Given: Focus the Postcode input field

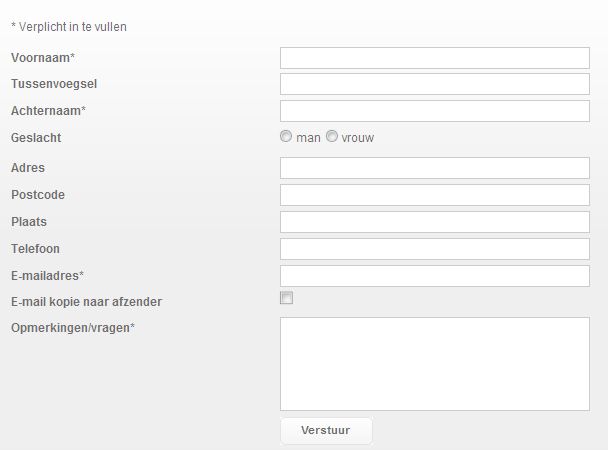Looking at the screenshot, I should point(435,195).
